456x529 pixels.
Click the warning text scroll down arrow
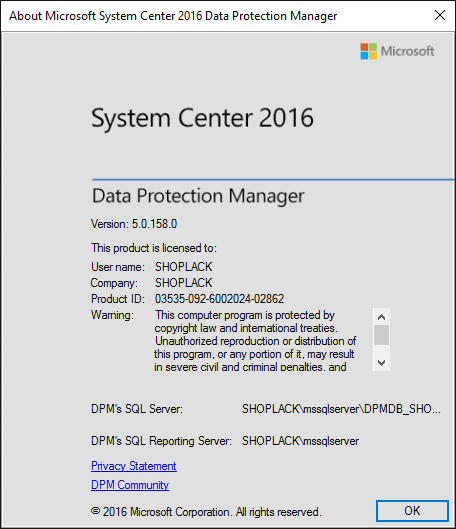click(381, 363)
